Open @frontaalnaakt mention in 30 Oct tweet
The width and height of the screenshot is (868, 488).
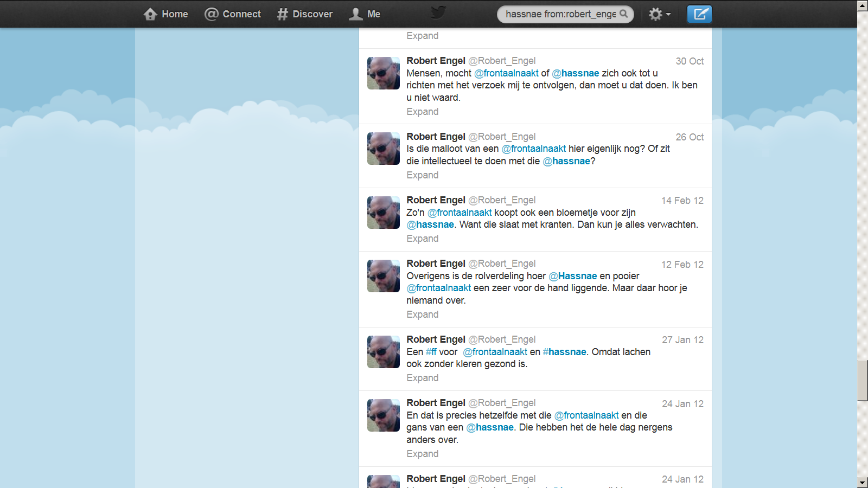pyautogui.click(x=506, y=73)
